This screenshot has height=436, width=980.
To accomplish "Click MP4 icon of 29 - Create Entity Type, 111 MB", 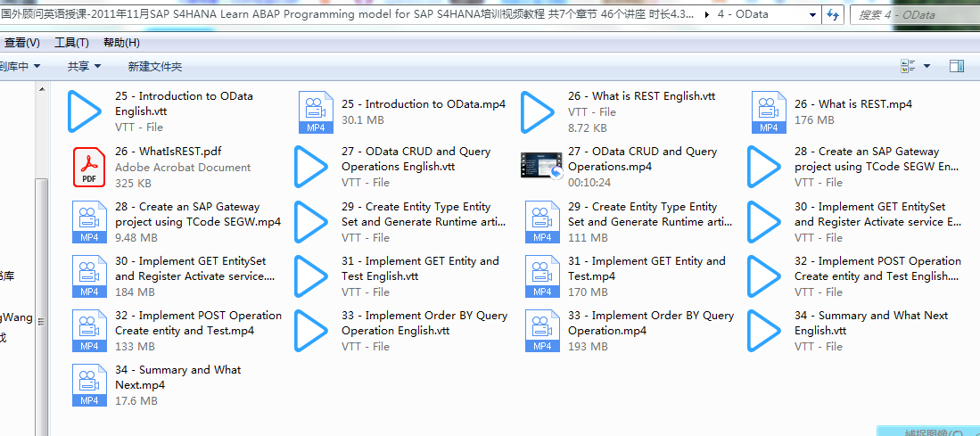I will [542, 222].
